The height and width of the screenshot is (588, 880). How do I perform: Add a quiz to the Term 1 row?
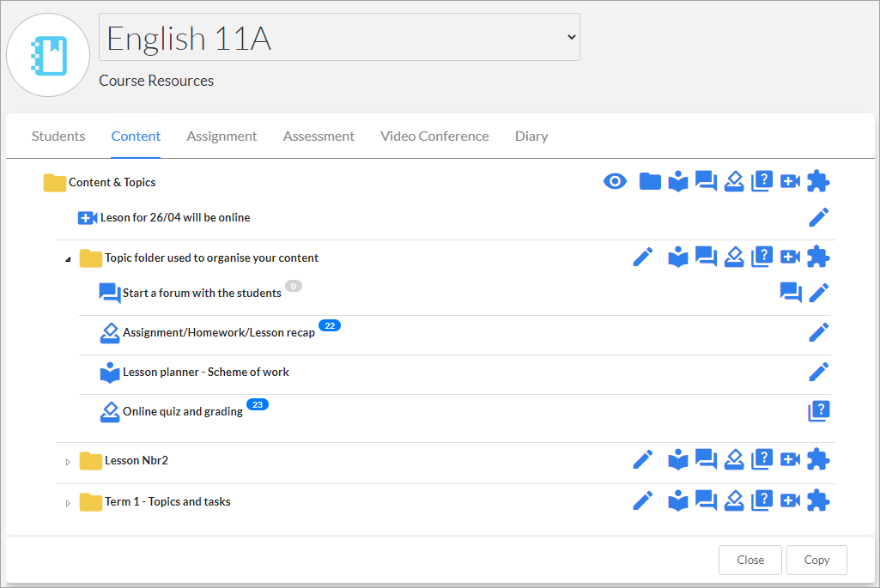[x=762, y=501]
